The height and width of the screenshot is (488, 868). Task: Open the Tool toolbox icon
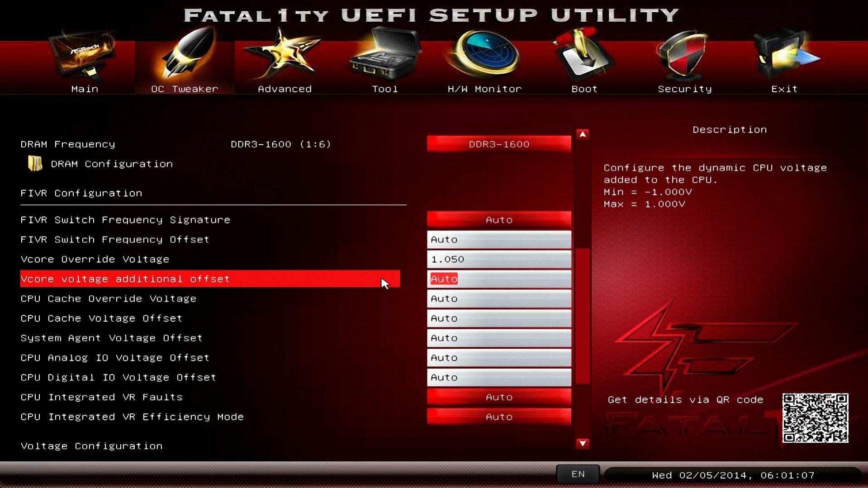click(x=385, y=52)
